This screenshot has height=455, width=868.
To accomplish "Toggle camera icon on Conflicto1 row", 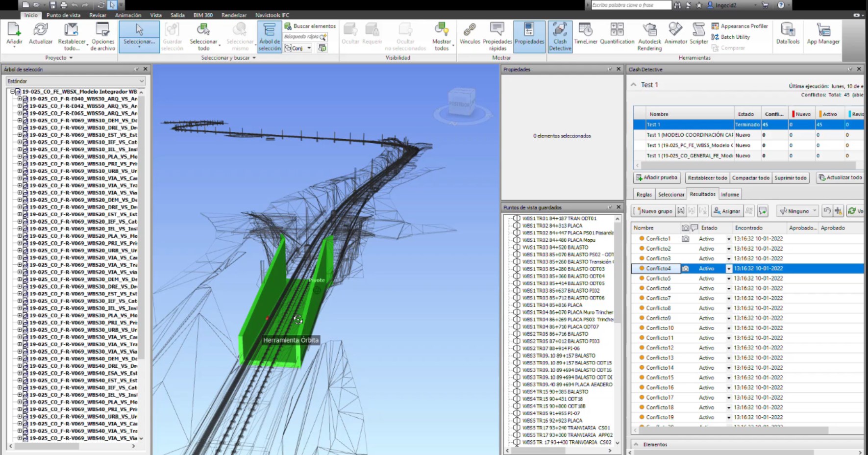I will 685,239.
